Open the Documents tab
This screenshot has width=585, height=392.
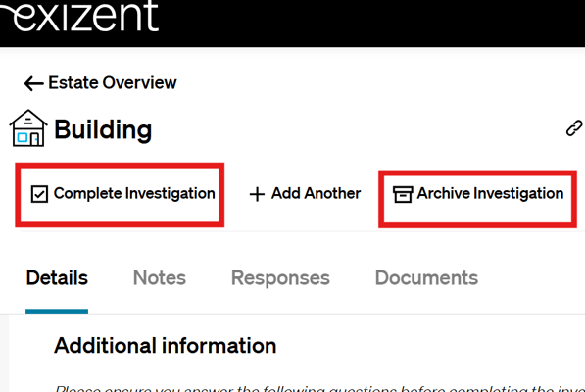click(x=426, y=278)
